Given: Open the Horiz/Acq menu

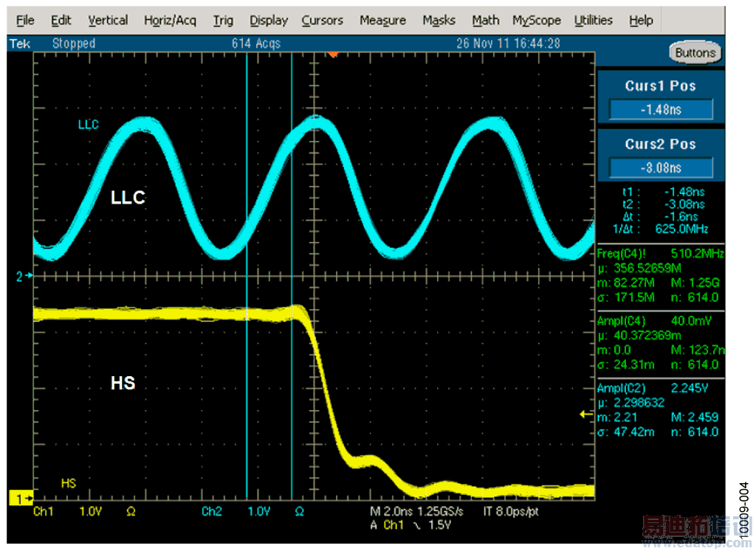Looking at the screenshot, I should 170,20.
